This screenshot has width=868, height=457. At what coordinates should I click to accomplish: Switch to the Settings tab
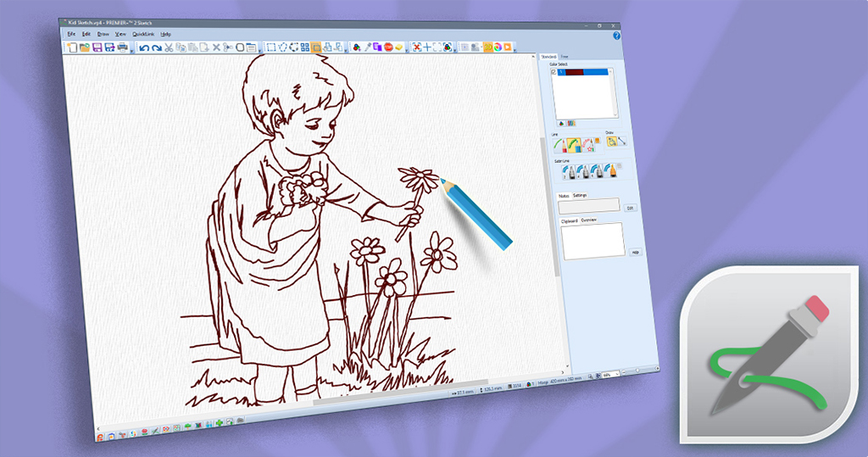coord(580,196)
